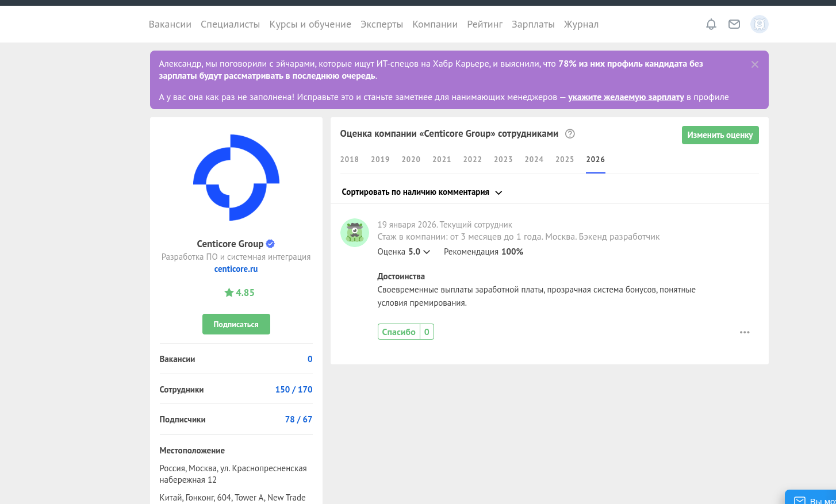
Task: Open the Вакансии count 0 link
Action: pyautogui.click(x=310, y=359)
